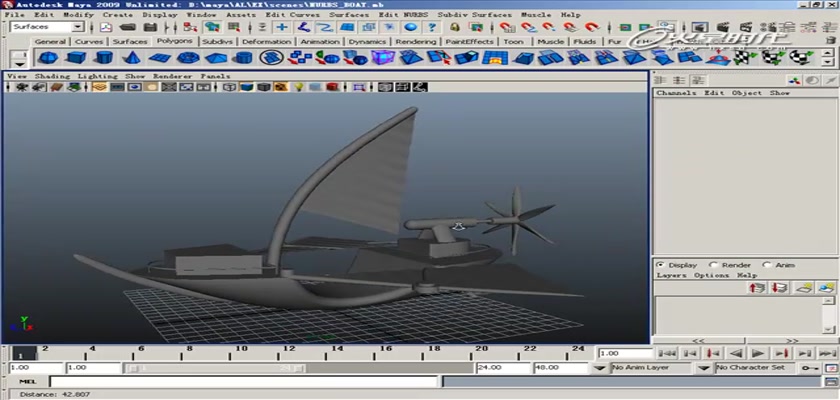
Task: Click the lock selection padlock icon
Action: click(455, 27)
